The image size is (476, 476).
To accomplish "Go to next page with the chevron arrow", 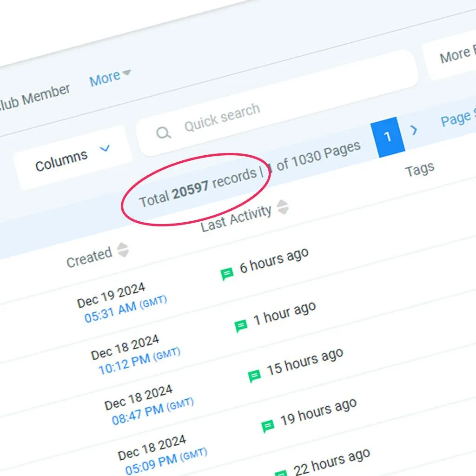I will pos(414,130).
